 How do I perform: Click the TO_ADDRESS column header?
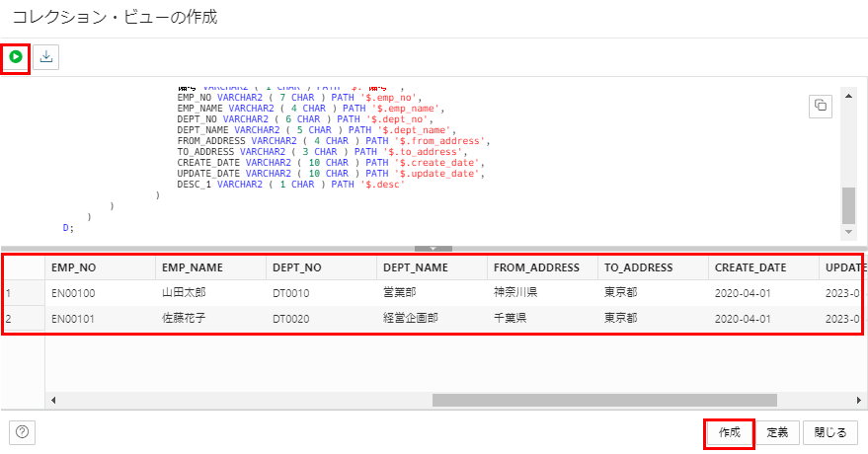coord(653,267)
